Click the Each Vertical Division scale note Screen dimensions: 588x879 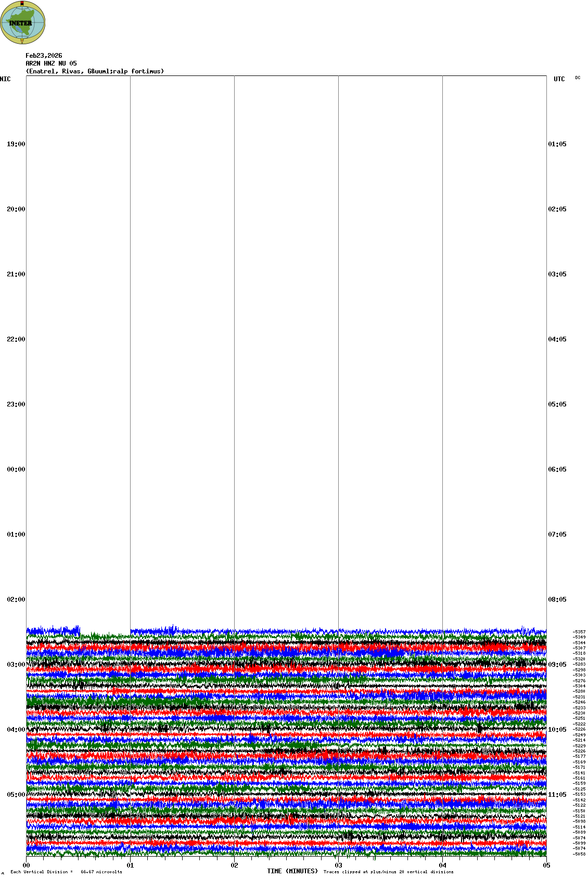[x=66, y=872]
